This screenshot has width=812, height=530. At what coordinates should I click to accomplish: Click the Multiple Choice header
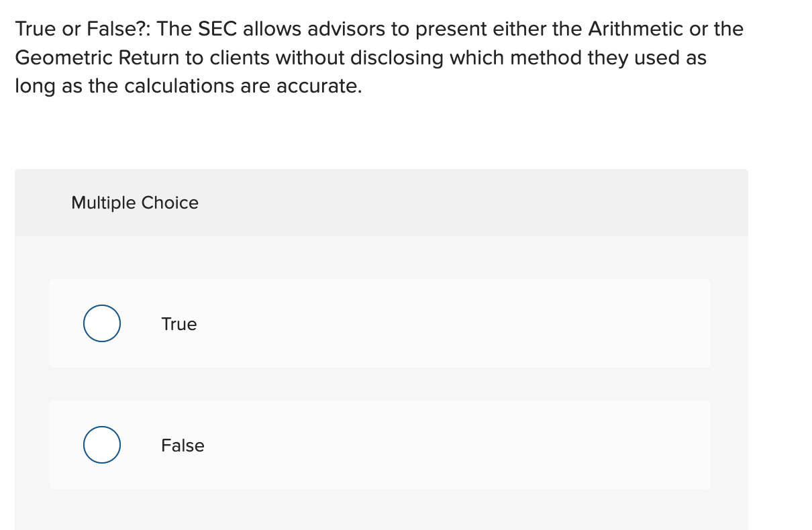pos(134,203)
